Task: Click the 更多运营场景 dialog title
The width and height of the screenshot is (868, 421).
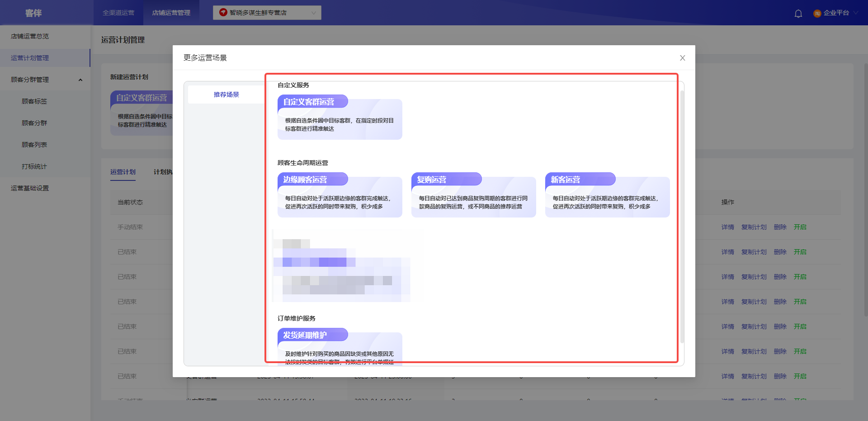Action: click(x=205, y=58)
